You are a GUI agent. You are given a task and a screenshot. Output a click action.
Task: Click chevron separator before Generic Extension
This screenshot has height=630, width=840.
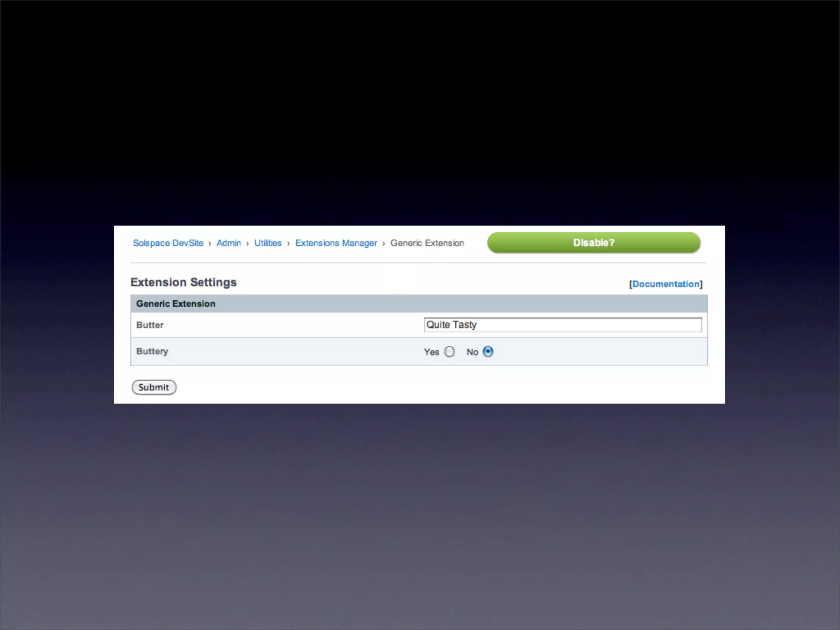pos(383,244)
